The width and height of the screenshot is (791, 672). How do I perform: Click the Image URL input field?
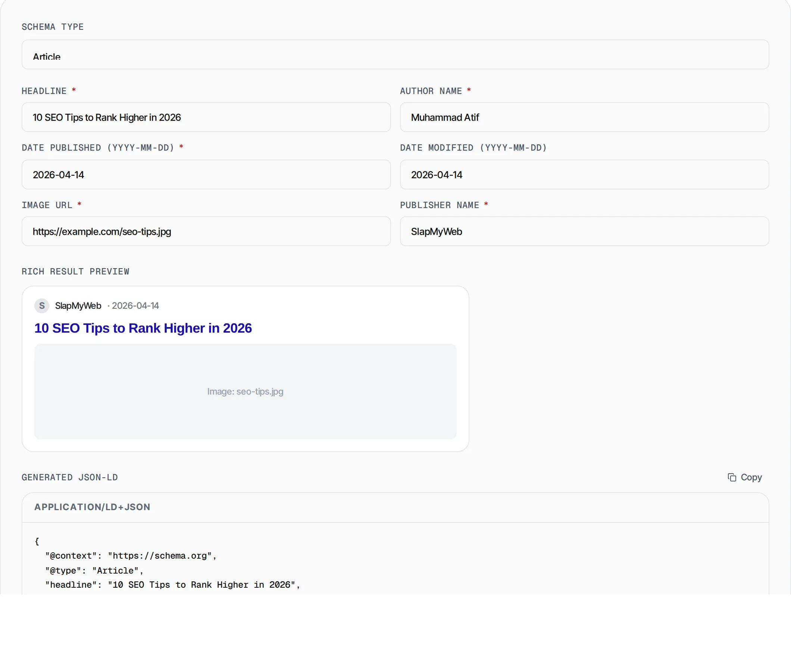point(206,231)
